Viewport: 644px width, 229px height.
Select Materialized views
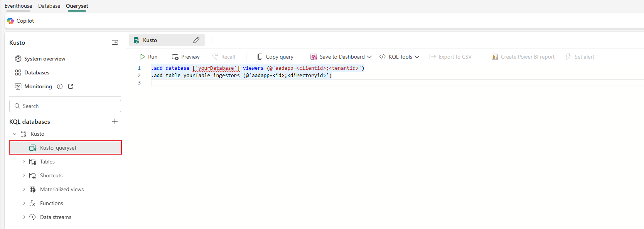[62, 189]
